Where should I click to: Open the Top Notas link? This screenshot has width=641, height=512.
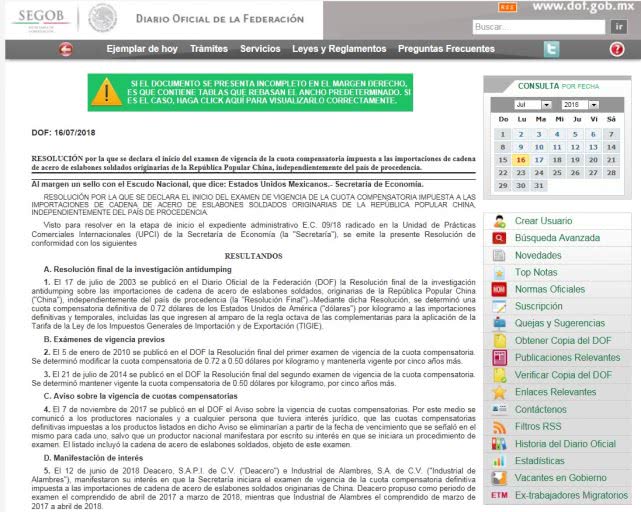tap(536, 272)
